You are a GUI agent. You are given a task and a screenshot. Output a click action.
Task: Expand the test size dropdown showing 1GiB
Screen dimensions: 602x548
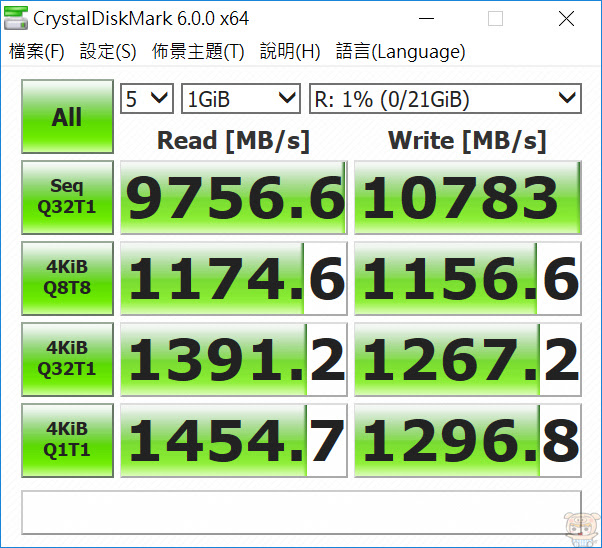[x=241, y=99]
